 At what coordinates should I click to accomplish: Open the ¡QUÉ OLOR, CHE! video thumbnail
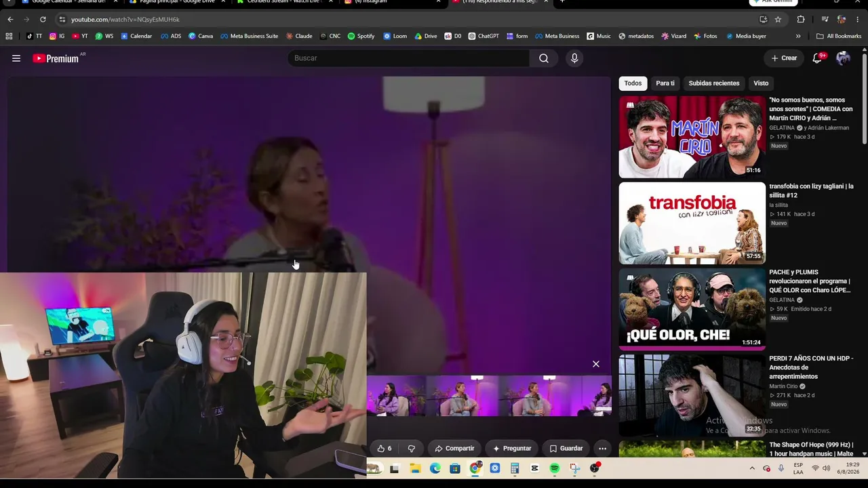[x=692, y=309]
